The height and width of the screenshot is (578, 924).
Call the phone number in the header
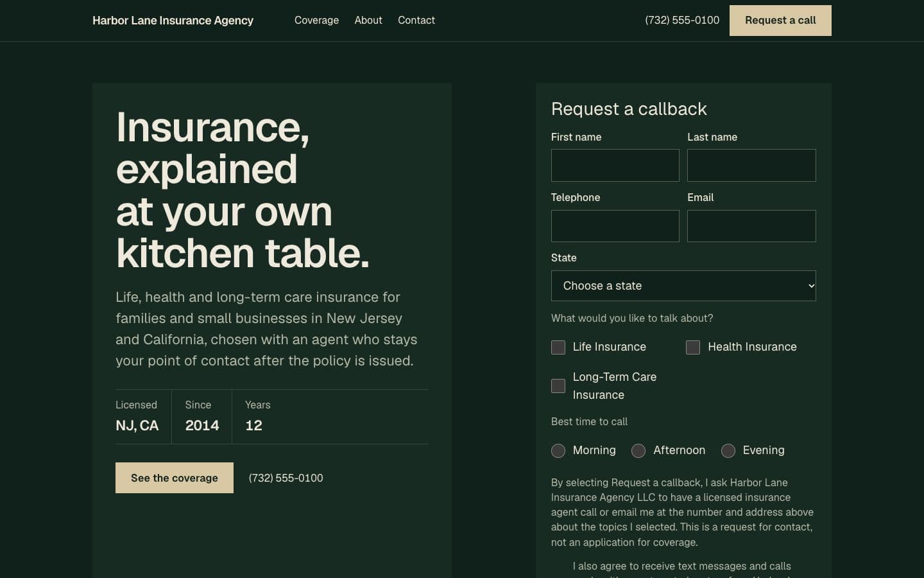pyautogui.click(x=682, y=21)
